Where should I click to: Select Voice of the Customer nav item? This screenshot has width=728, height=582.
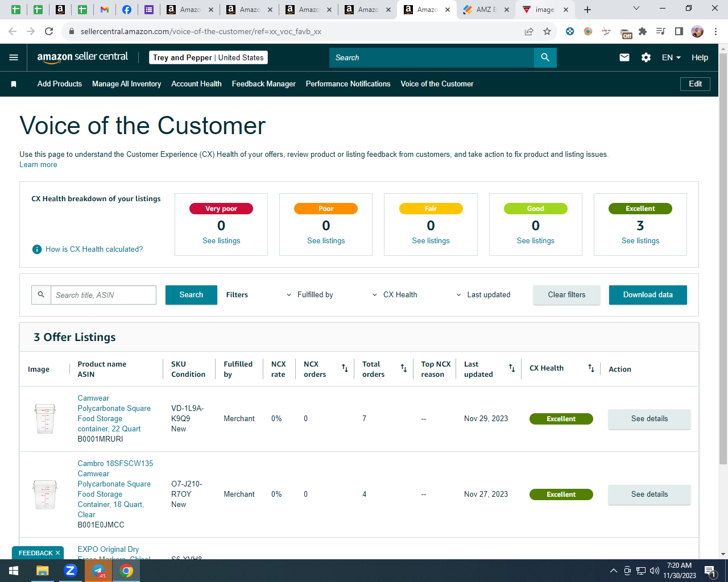point(437,84)
